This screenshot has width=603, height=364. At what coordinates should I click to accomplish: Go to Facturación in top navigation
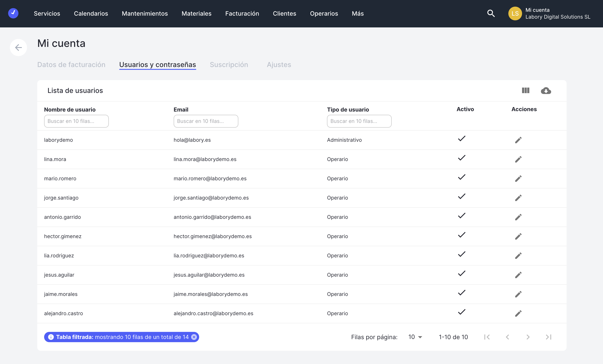[x=242, y=13]
